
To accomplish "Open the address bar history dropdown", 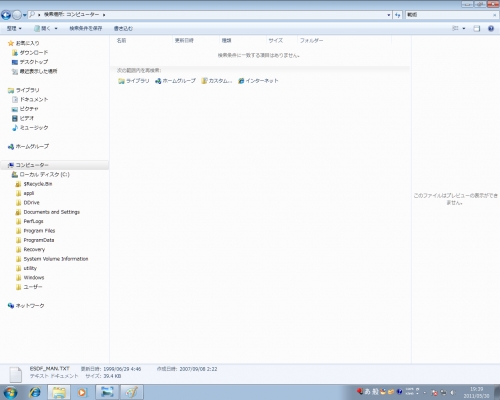I will point(389,15).
